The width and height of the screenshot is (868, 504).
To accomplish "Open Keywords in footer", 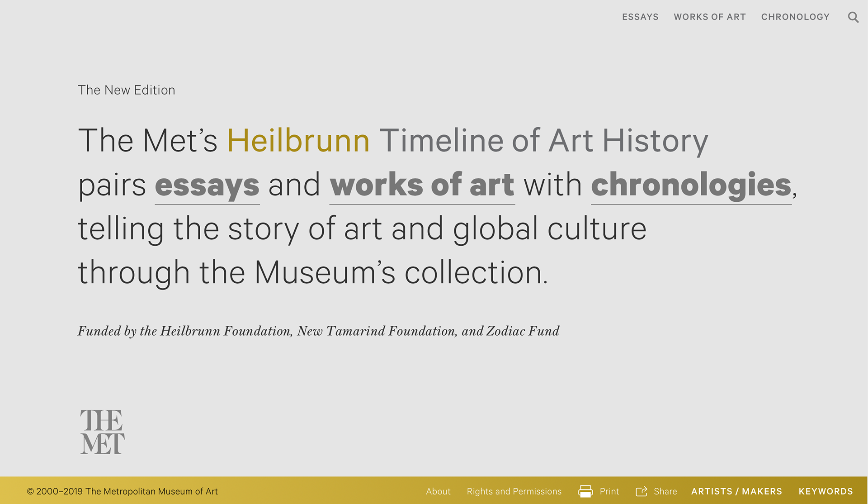I will 826,491.
